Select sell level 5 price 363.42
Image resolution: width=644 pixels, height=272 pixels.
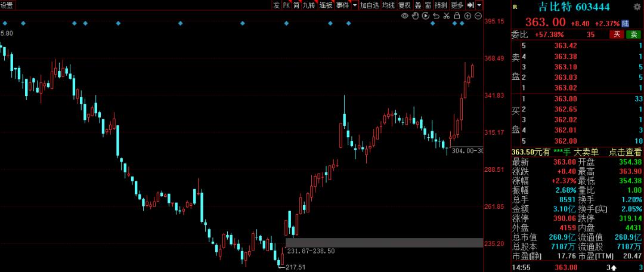(565, 45)
